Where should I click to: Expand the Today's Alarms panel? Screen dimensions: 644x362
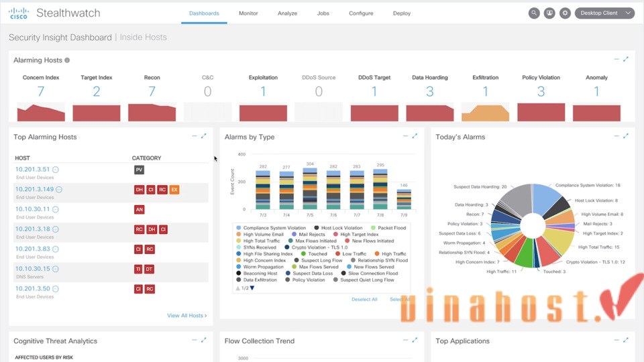click(626, 136)
